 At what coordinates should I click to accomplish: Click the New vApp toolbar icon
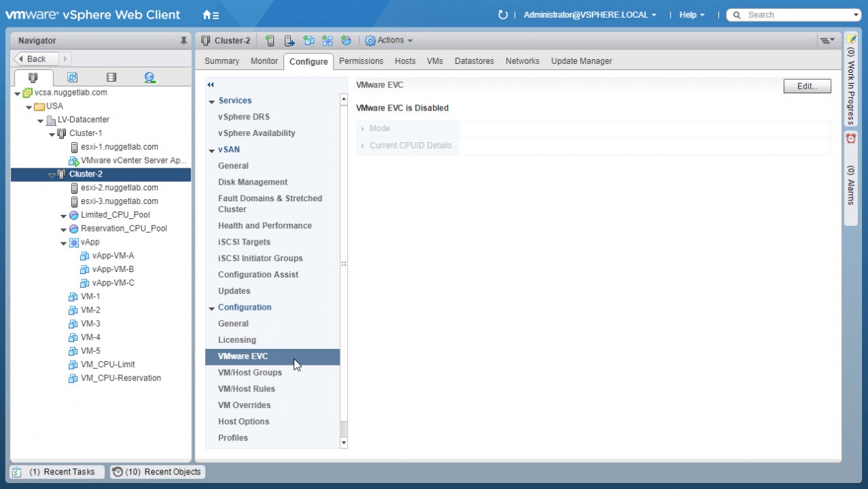[x=327, y=41]
